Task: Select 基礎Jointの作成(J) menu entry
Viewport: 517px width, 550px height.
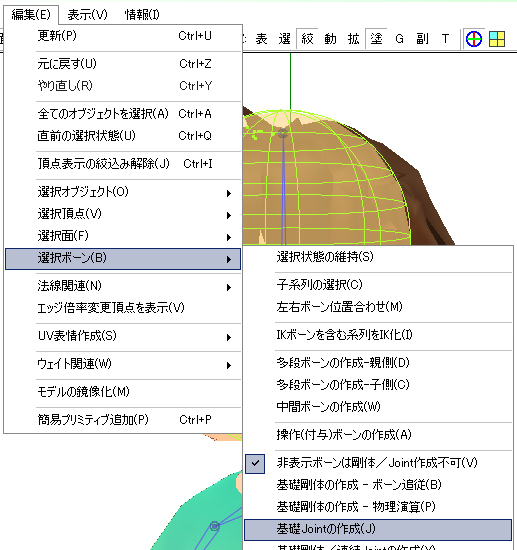Action: (378, 529)
